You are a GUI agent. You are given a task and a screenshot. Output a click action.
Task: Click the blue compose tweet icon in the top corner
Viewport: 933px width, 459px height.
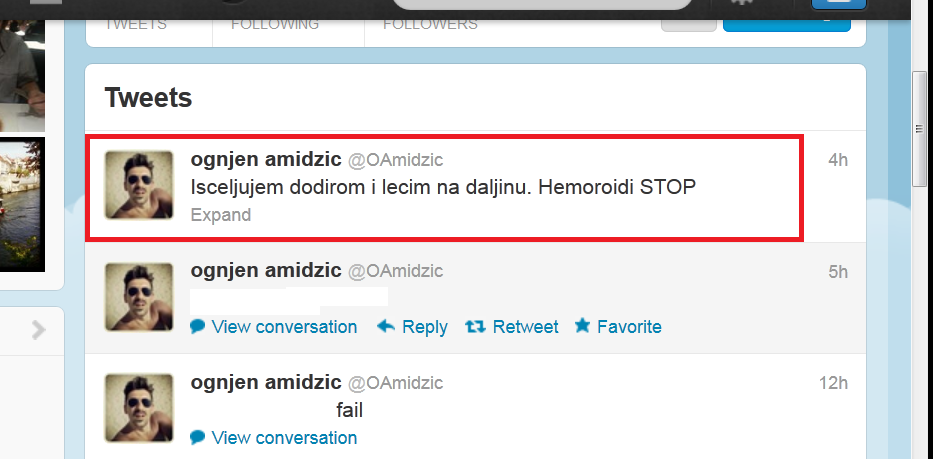pos(839,3)
